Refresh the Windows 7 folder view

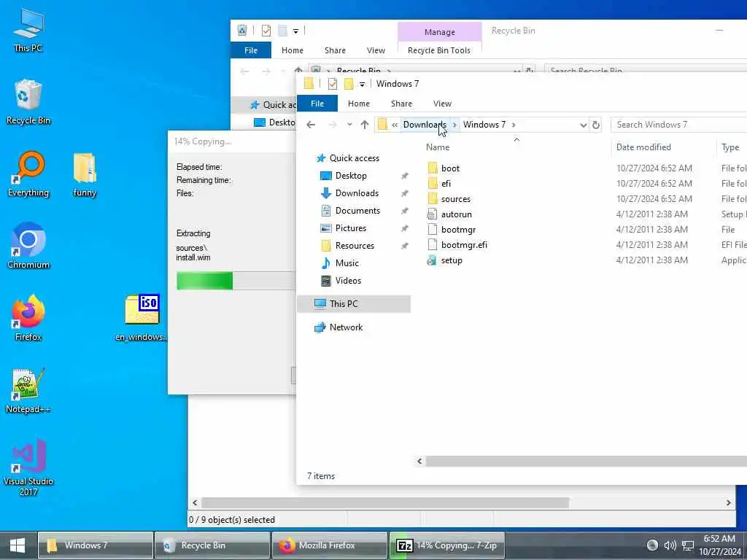[x=595, y=125]
